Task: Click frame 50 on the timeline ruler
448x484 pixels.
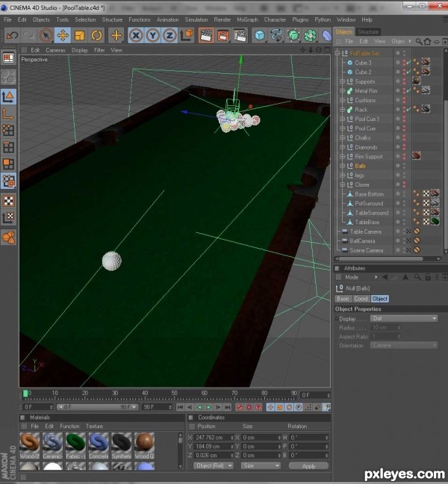Action: pos(174,394)
